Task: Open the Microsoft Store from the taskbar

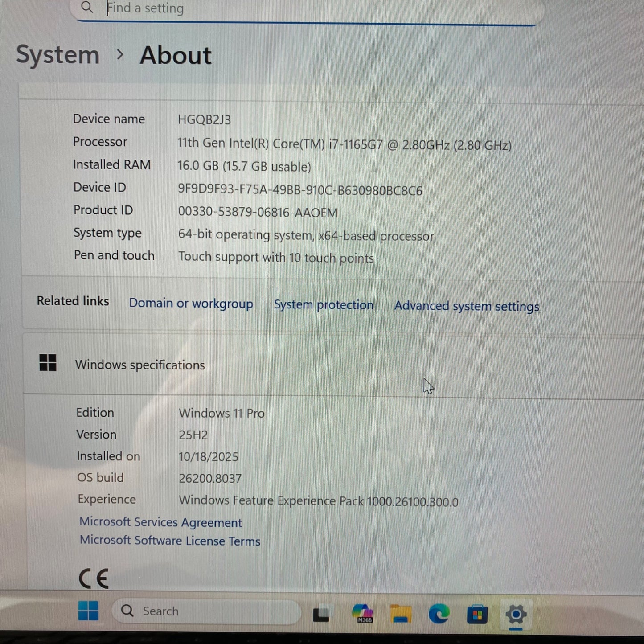Action: [x=478, y=614]
